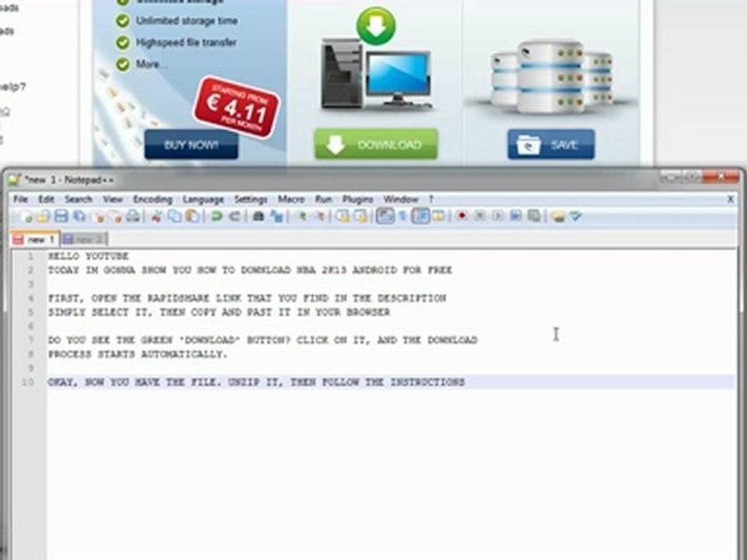Screen dimensions: 747x560
Task: Open the Run menu
Action: pyautogui.click(x=324, y=199)
